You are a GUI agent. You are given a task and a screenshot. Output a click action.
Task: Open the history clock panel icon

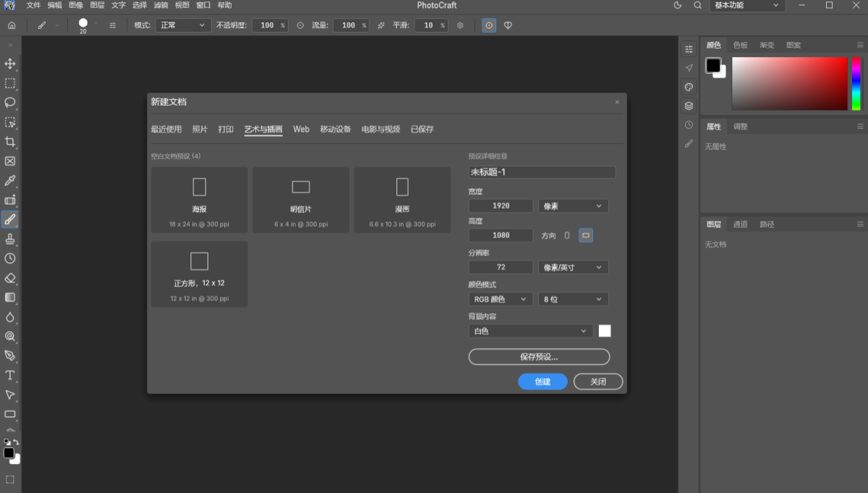pos(689,125)
